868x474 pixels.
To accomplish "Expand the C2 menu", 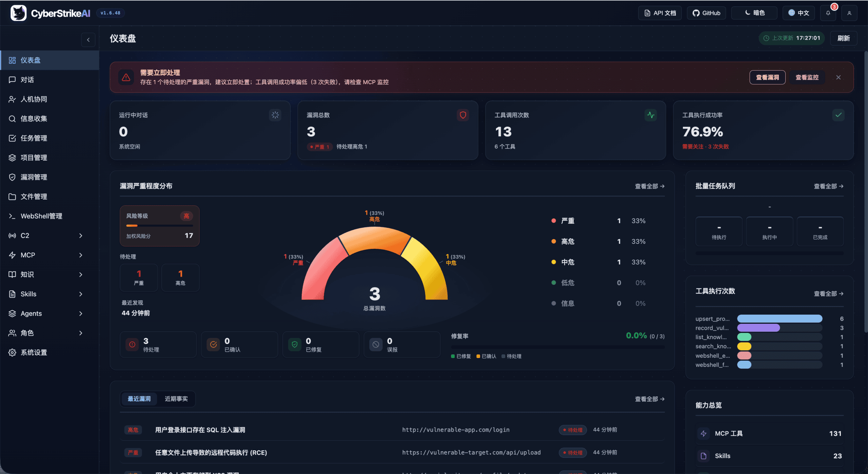I will (x=50, y=235).
